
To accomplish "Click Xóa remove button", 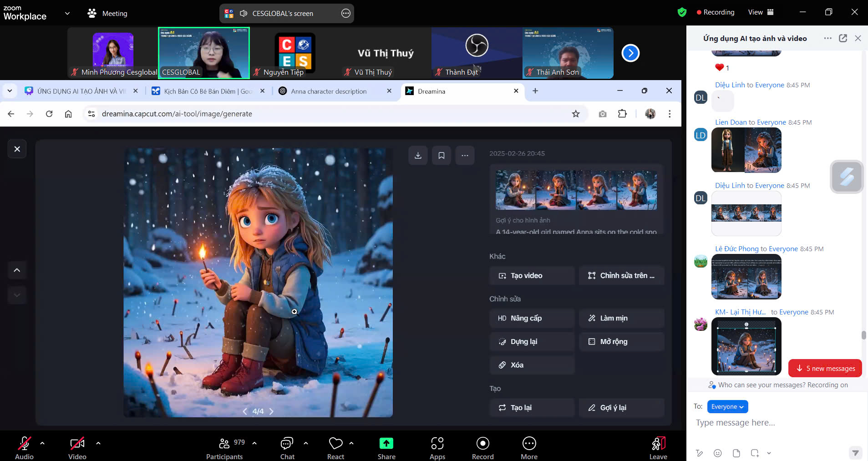I will (532, 365).
